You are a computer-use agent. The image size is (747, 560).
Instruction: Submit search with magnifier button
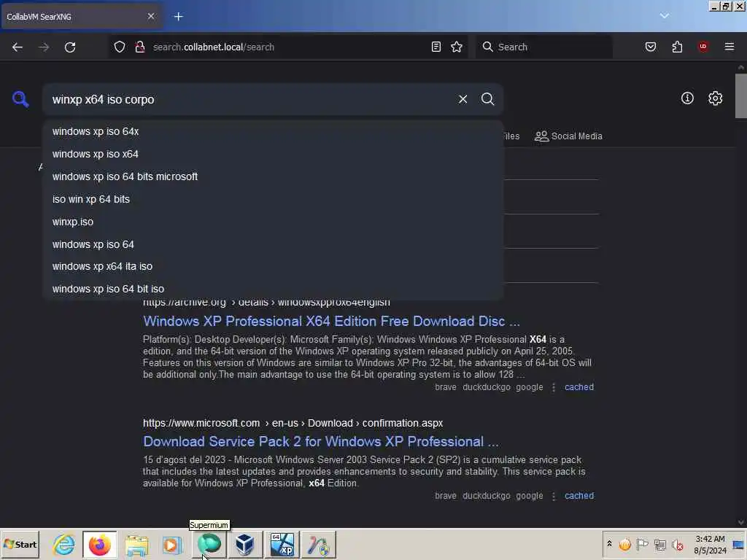click(488, 99)
